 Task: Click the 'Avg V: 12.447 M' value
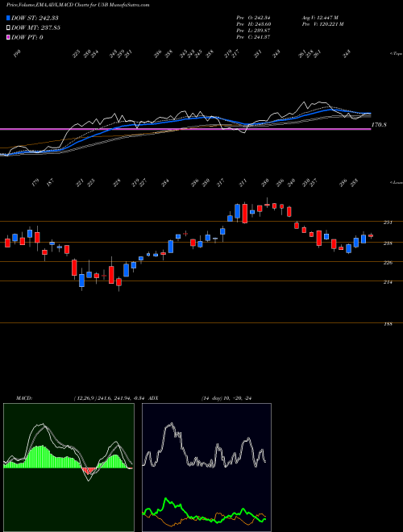tap(319, 18)
